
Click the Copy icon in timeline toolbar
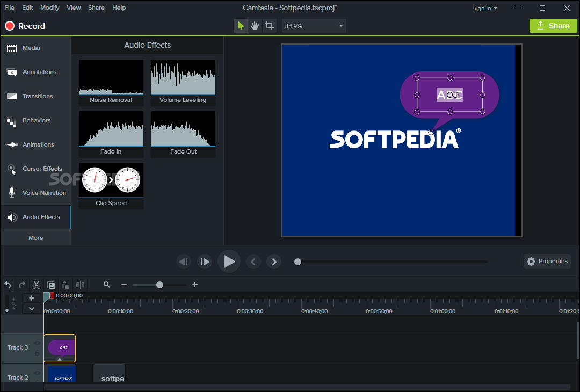pos(51,285)
